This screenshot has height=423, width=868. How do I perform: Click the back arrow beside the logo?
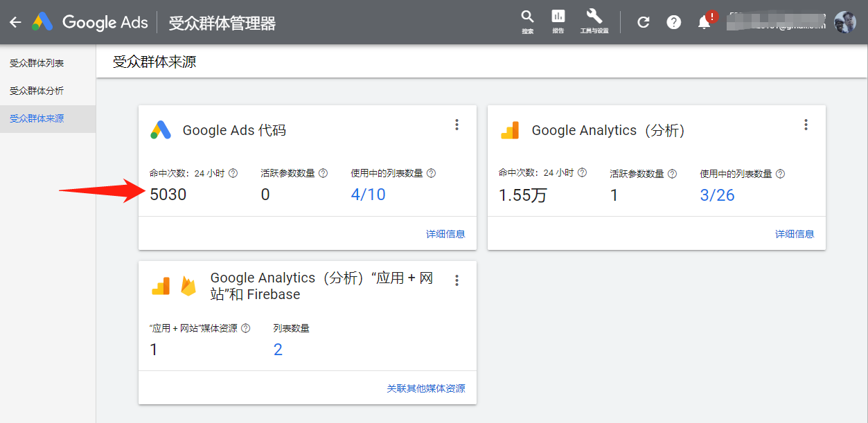click(x=15, y=21)
